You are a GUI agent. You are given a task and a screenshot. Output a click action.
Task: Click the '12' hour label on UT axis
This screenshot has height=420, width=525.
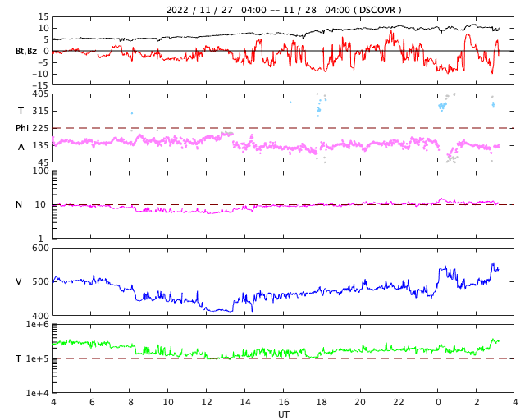click(x=207, y=402)
